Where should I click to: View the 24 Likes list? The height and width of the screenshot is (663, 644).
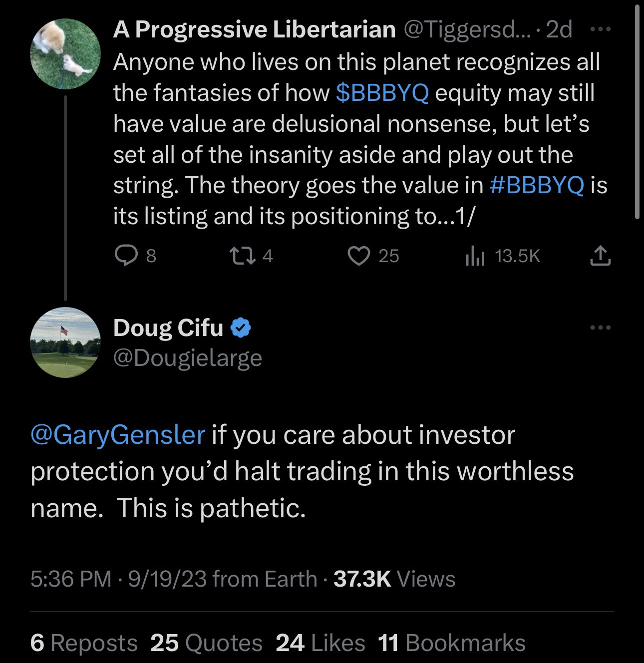coord(321,643)
